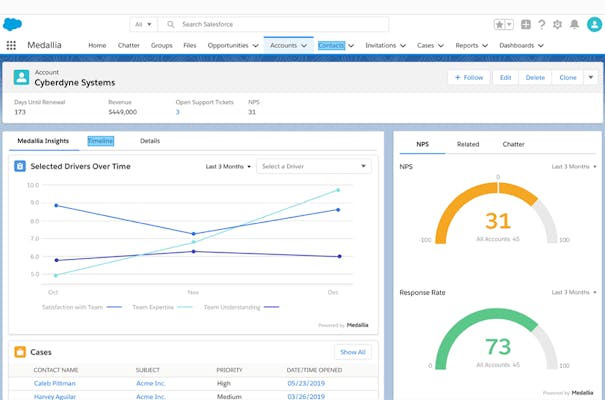
Task: Switch to the Details tab
Action: coord(150,141)
